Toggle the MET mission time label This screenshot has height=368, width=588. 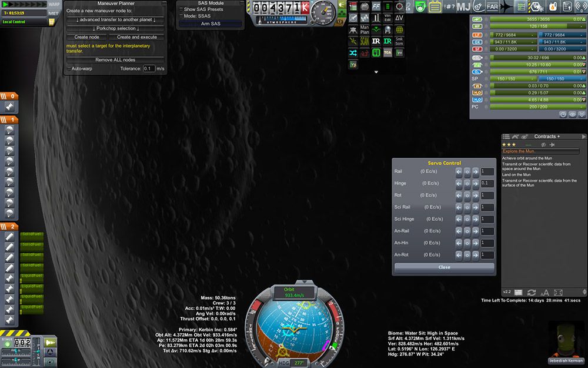point(54,13)
